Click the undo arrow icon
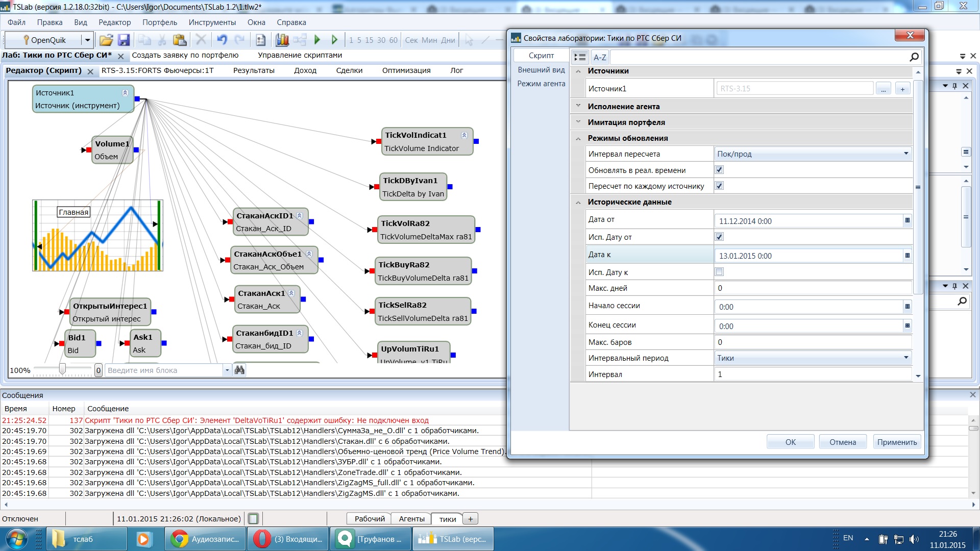Viewport: 980px width, 551px height. [222, 40]
